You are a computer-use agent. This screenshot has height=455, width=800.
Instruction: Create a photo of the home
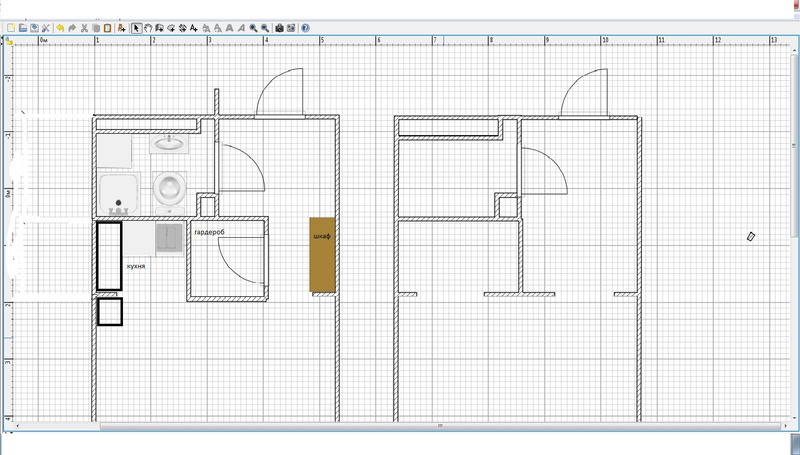pyautogui.click(x=279, y=28)
